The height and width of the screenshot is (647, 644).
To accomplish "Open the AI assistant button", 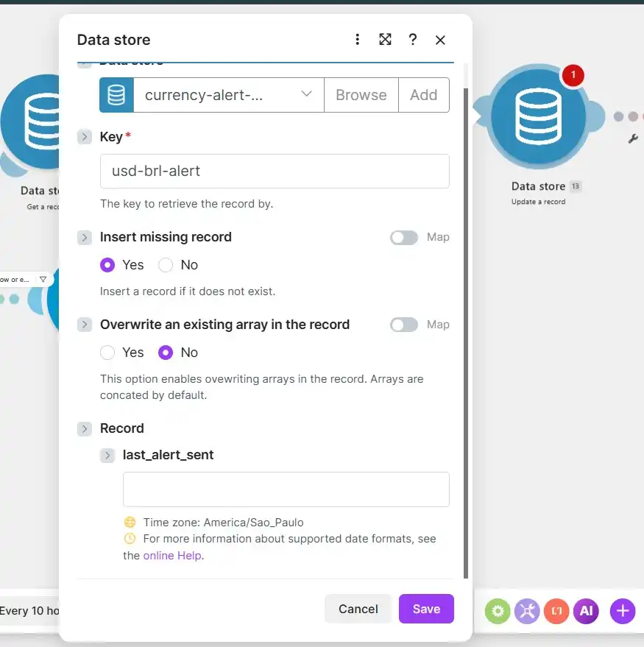I will pos(586,611).
